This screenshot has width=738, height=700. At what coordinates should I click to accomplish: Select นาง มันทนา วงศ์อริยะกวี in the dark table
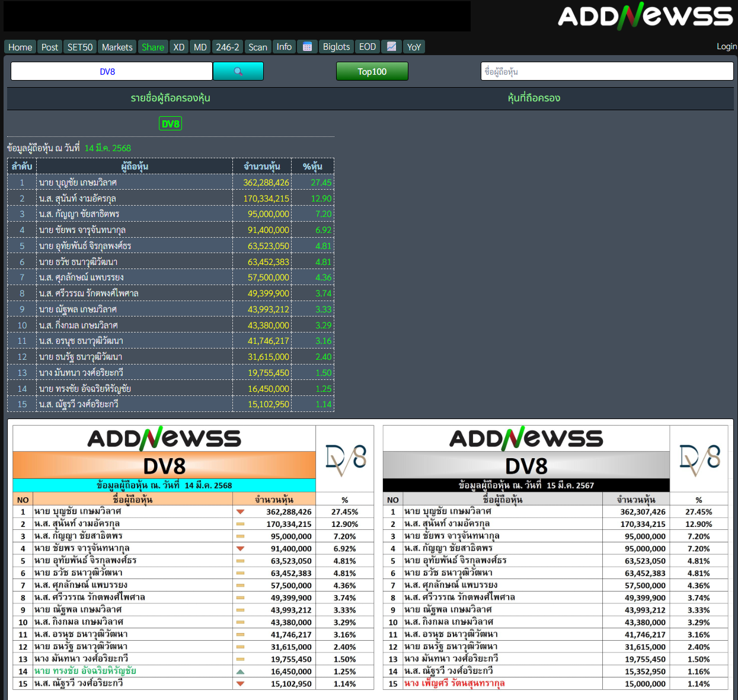pyautogui.click(x=81, y=373)
